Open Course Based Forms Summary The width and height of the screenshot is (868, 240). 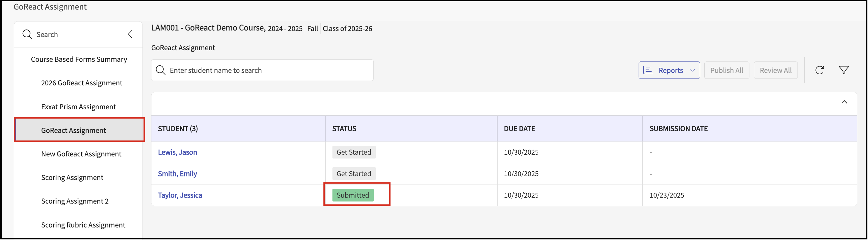click(x=79, y=59)
